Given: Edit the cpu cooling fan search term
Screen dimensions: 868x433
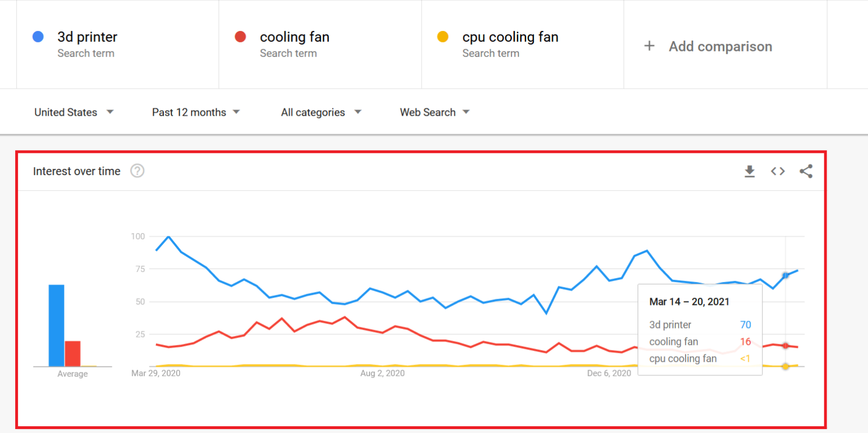Looking at the screenshot, I should tap(510, 37).
